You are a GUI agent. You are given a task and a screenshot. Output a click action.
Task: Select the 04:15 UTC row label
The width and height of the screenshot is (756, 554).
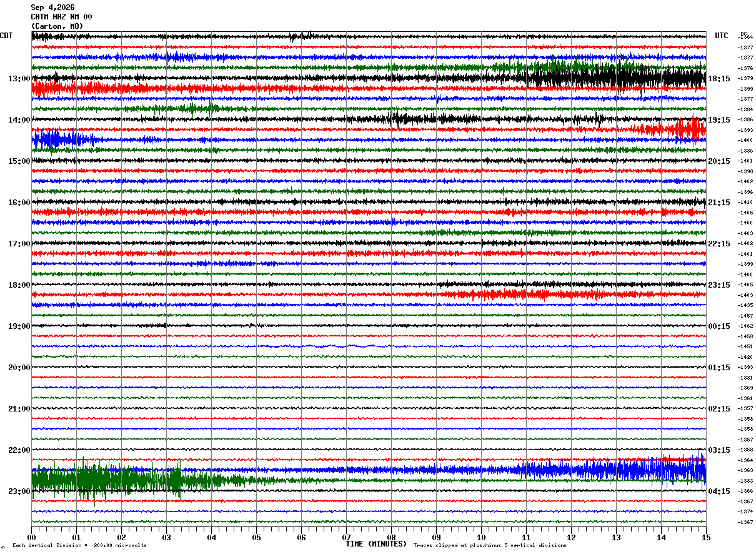click(719, 491)
